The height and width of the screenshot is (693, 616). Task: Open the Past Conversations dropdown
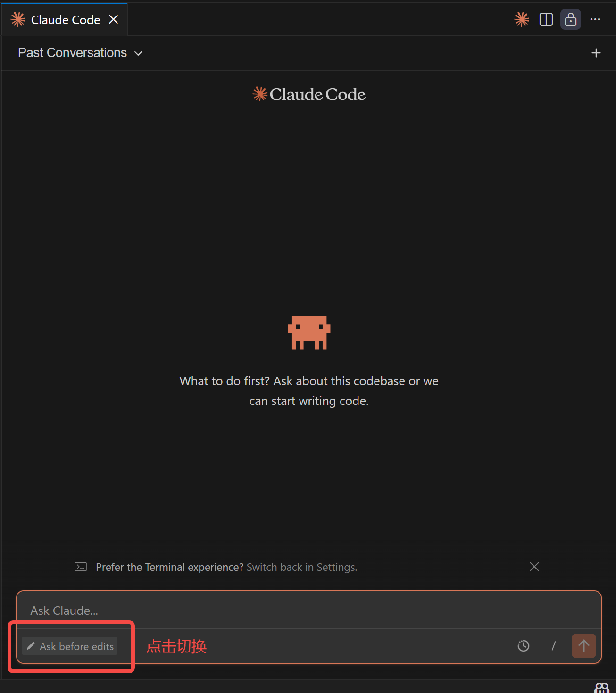point(73,53)
